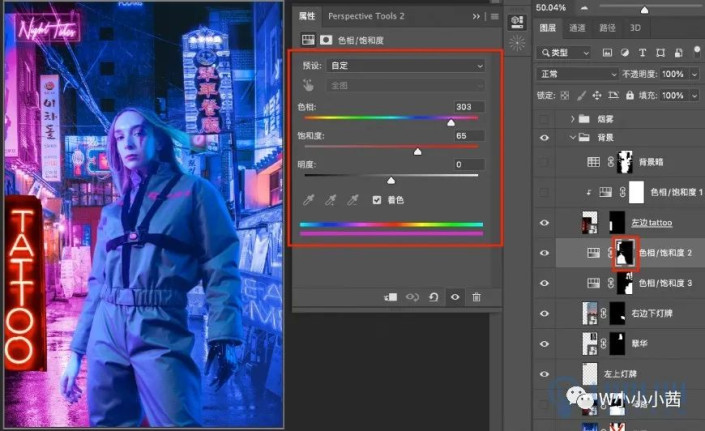Viewport: 705px width, 431px height.
Task: Open the 填充 fill dropdown arrow
Action: (x=695, y=95)
